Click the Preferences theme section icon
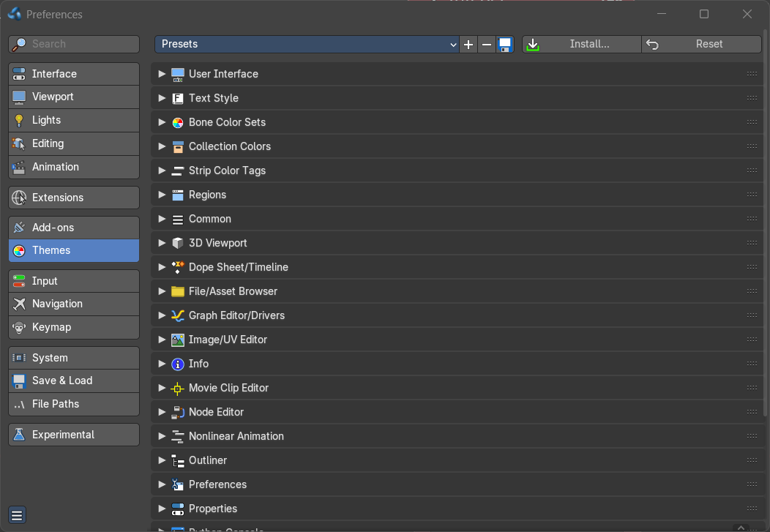Viewport: 770px width, 532px height. coord(177,484)
